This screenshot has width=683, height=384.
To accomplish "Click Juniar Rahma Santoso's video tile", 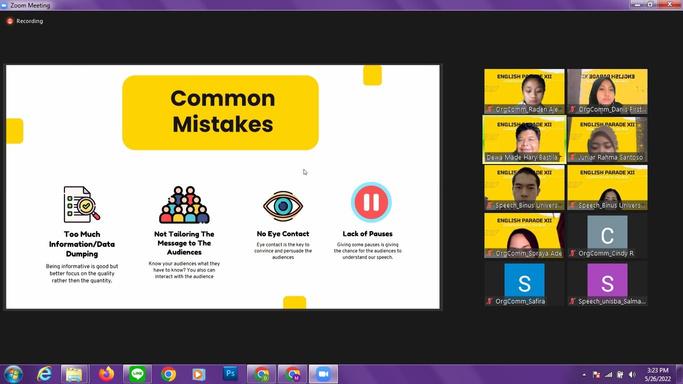I will point(607,139).
